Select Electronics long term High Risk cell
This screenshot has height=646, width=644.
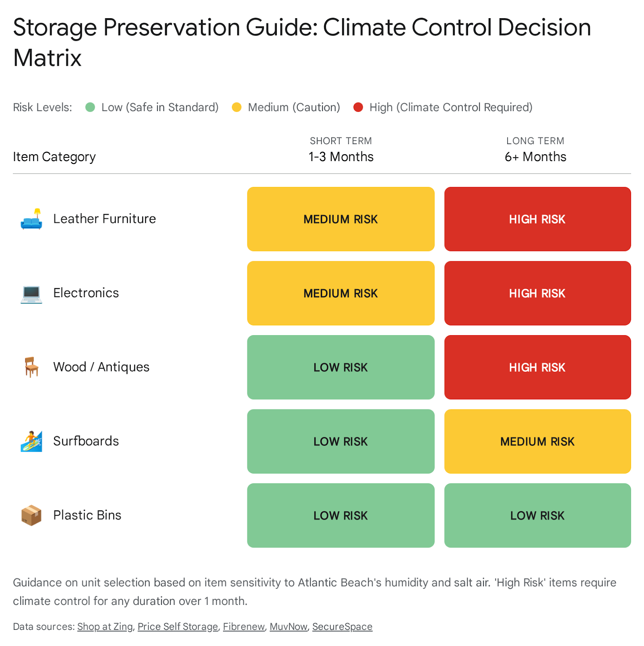(537, 294)
